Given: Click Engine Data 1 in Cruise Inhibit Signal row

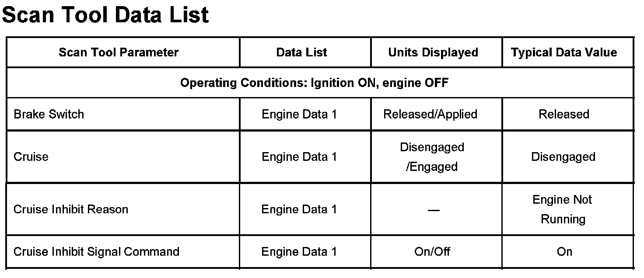Looking at the screenshot, I should point(299,252).
